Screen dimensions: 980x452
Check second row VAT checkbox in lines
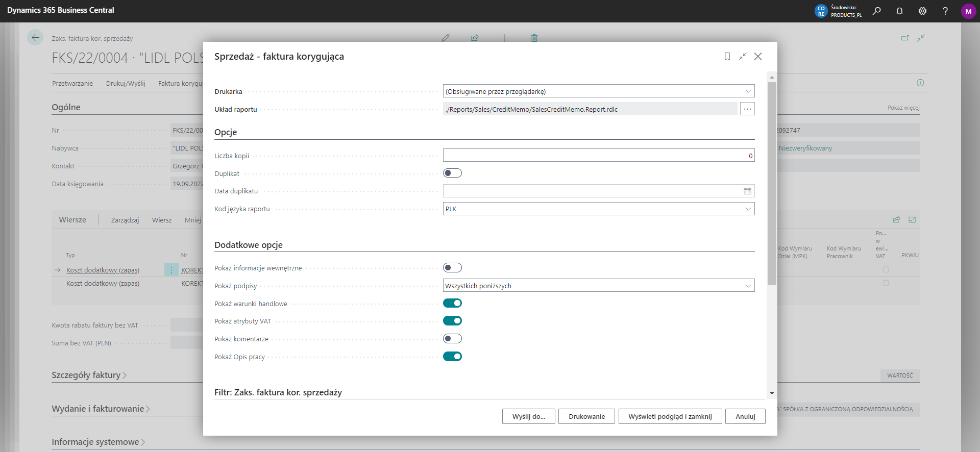886,283
